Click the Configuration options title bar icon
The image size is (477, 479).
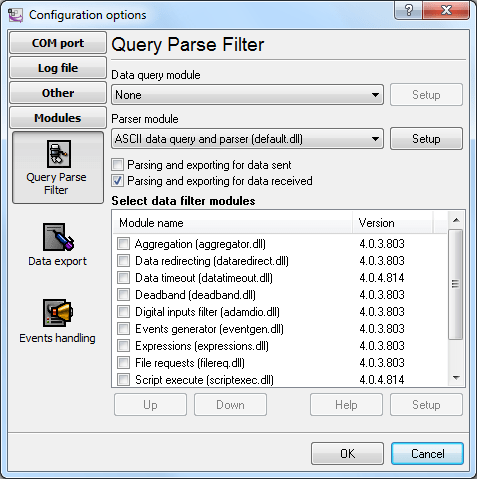15,15
